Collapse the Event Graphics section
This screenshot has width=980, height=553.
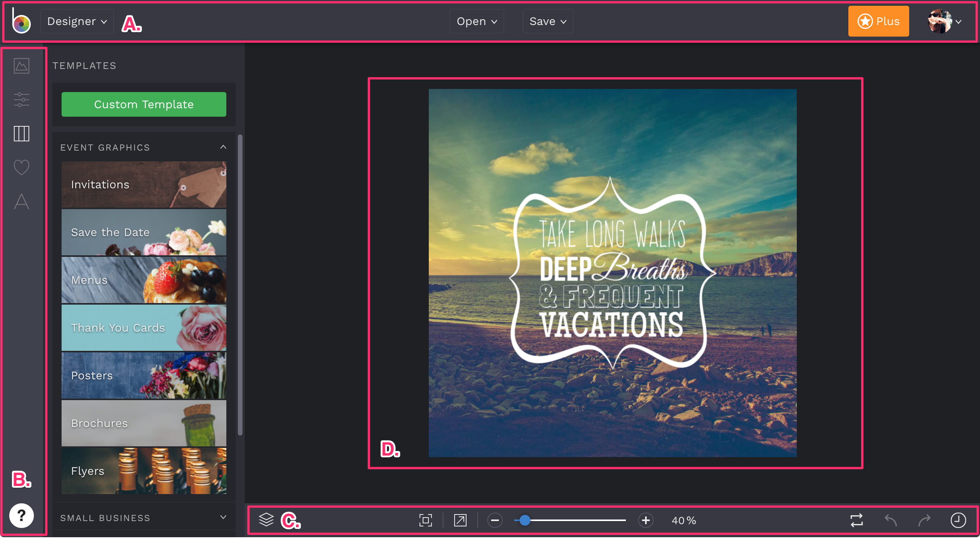pos(144,147)
